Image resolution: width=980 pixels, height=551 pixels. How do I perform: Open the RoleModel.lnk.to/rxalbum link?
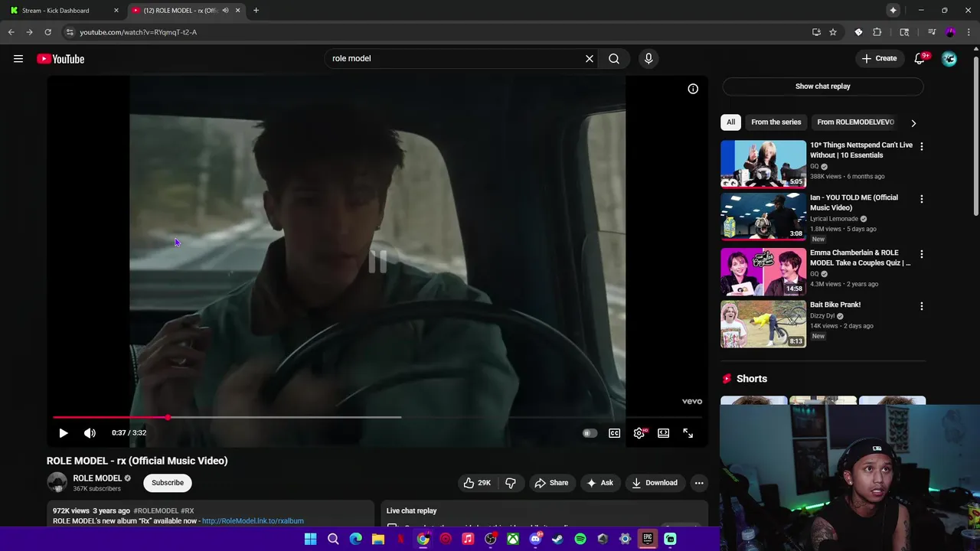pyautogui.click(x=253, y=521)
